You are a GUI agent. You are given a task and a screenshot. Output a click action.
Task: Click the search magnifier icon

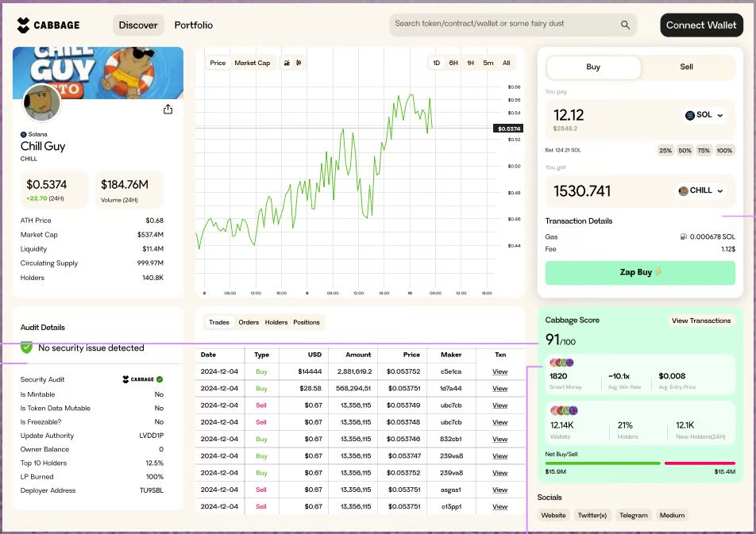tap(625, 25)
